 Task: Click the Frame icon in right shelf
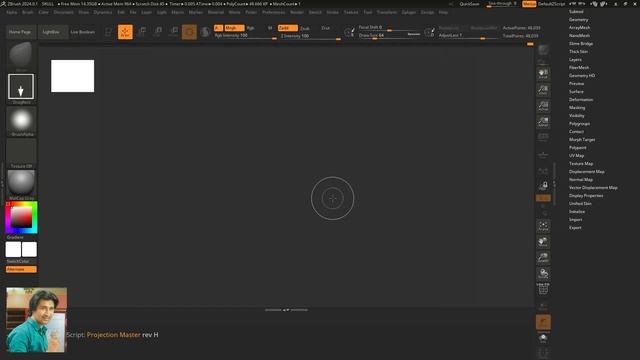coord(543,226)
